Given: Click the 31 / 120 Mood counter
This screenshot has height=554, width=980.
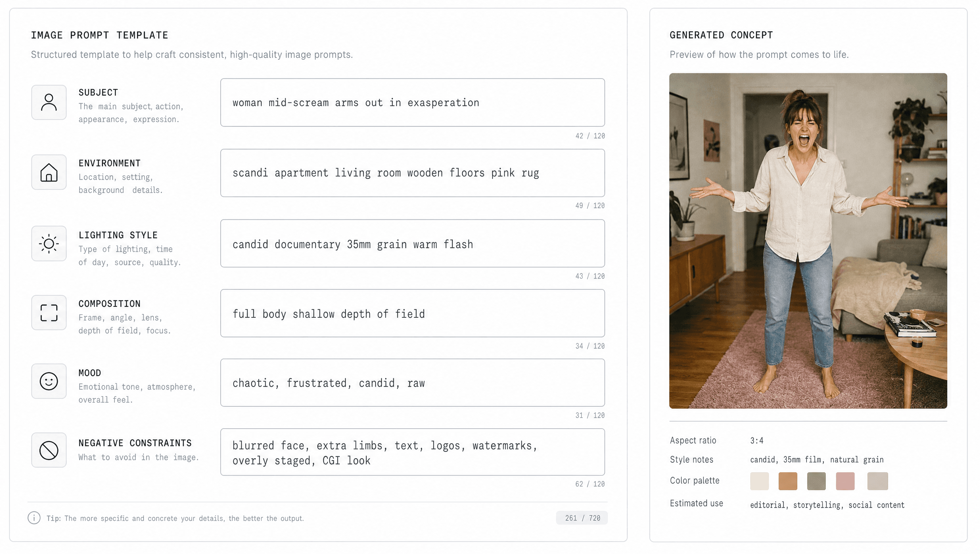Looking at the screenshot, I should tap(590, 415).
